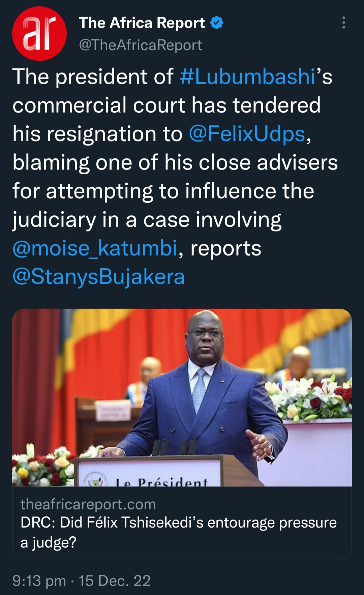The image size is (364, 595).
Task: Click the blue verified badge
Action: (217, 23)
